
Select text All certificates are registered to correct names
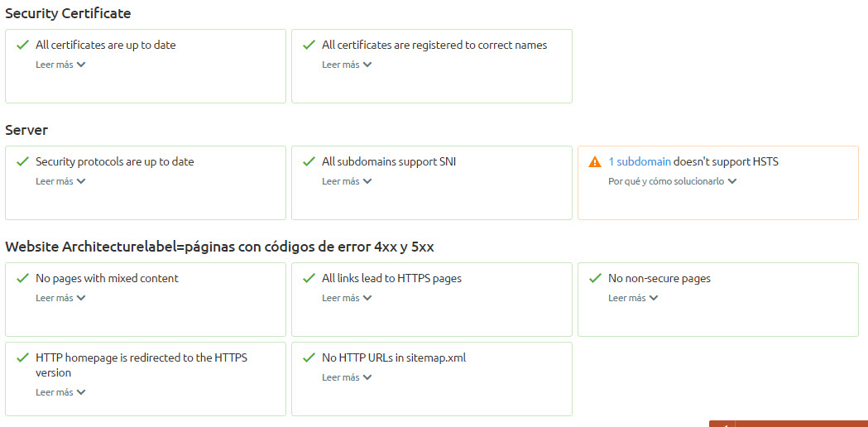pyautogui.click(x=434, y=46)
